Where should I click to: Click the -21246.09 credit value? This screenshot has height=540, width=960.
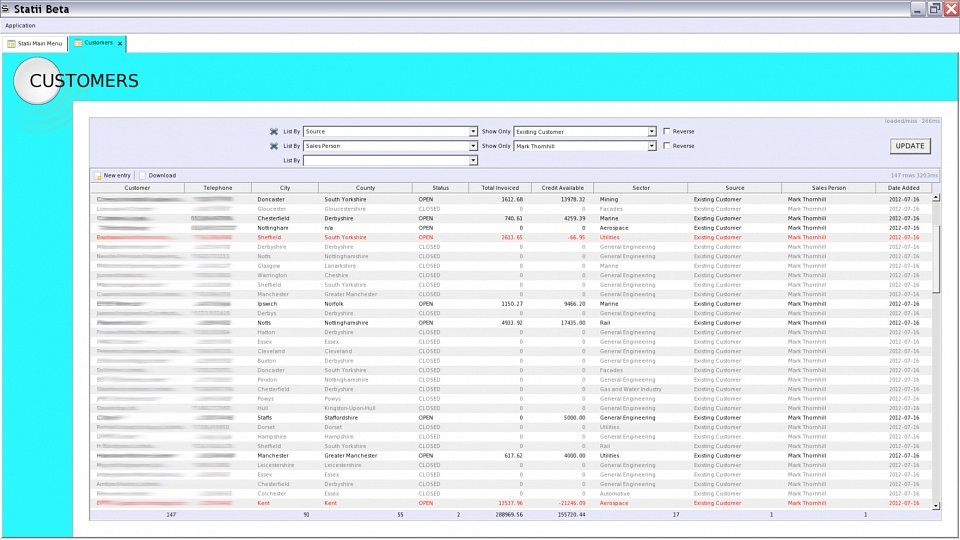click(x=572, y=503)
